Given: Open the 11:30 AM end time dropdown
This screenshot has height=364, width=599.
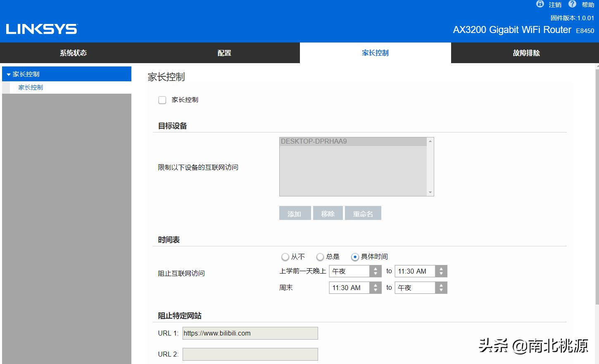Looking at the screenshot, I should 417,271.
